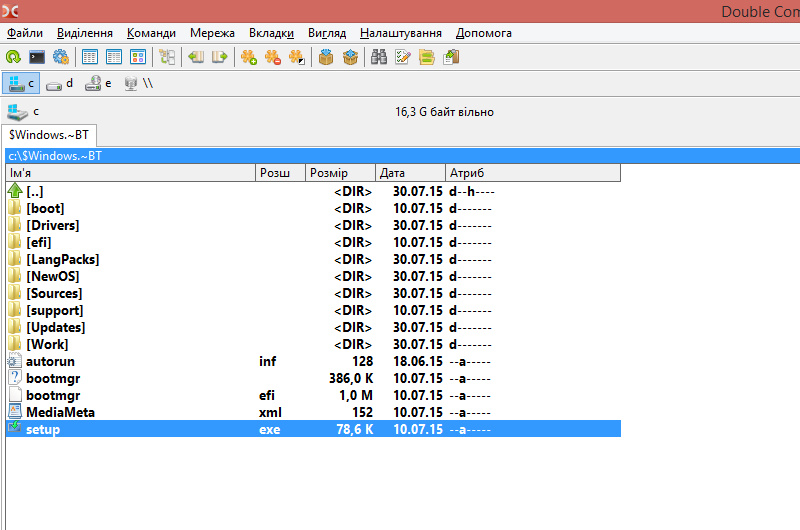Select the [NewOS] folder
Image resolution: width=800 pixels, height=530 pixels.
313,276
